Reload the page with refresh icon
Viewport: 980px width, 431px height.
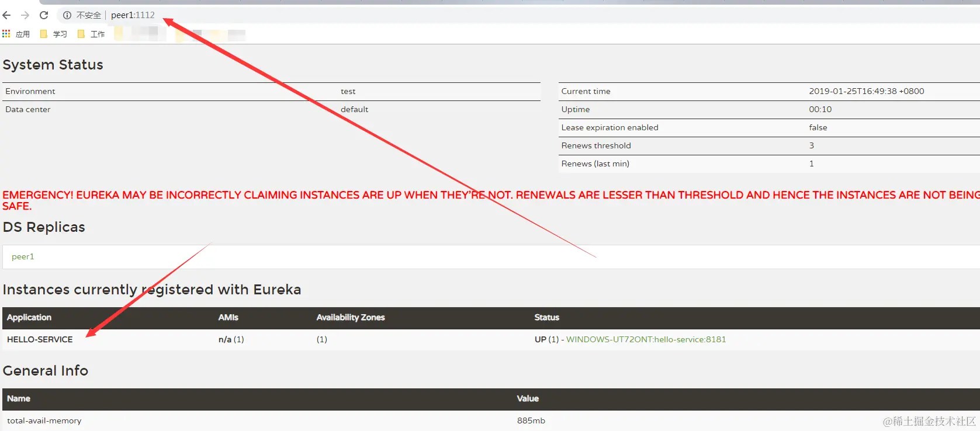[44, 15]
